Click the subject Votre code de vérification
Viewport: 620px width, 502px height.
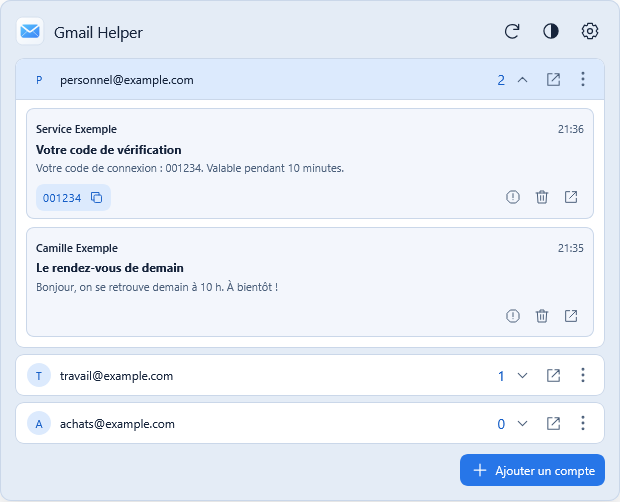[x=109, y=150]
